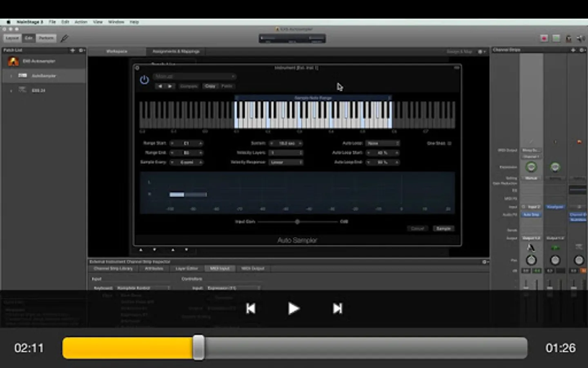This screenshot has width=588, height=368.
Task: Click the red record button in toolbar
Action: pos(544,38)
